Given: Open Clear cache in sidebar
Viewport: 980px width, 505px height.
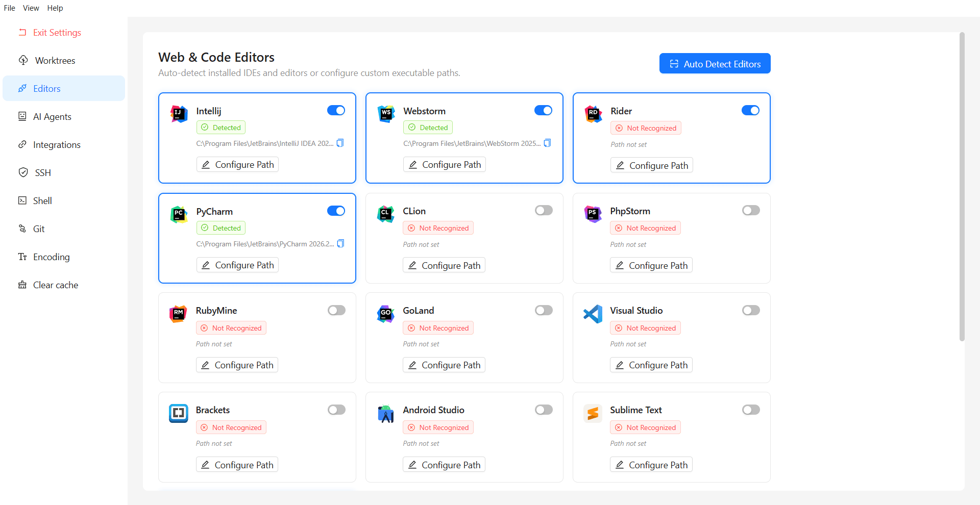Looking at the screenshot, I should click(64, 285).
